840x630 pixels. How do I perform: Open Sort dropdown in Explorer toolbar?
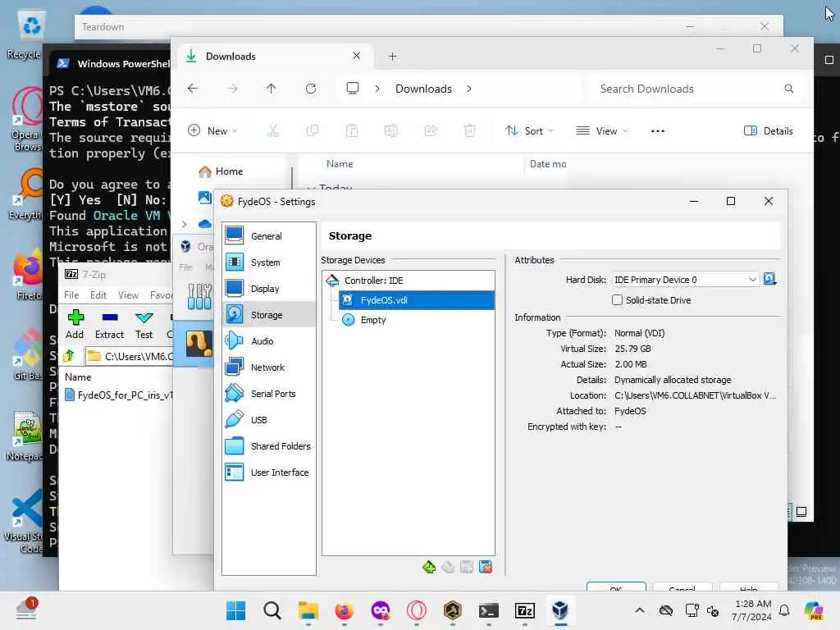(529, 130)
